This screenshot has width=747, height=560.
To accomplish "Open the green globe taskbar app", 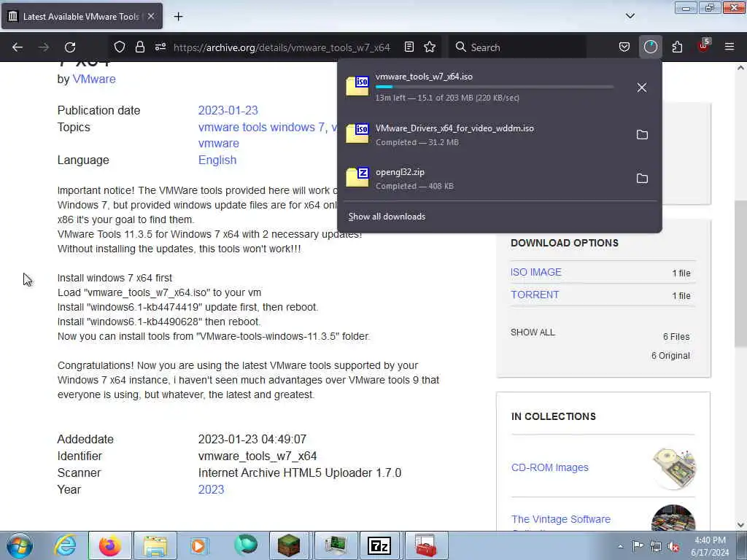I will [x=245, y=545].
